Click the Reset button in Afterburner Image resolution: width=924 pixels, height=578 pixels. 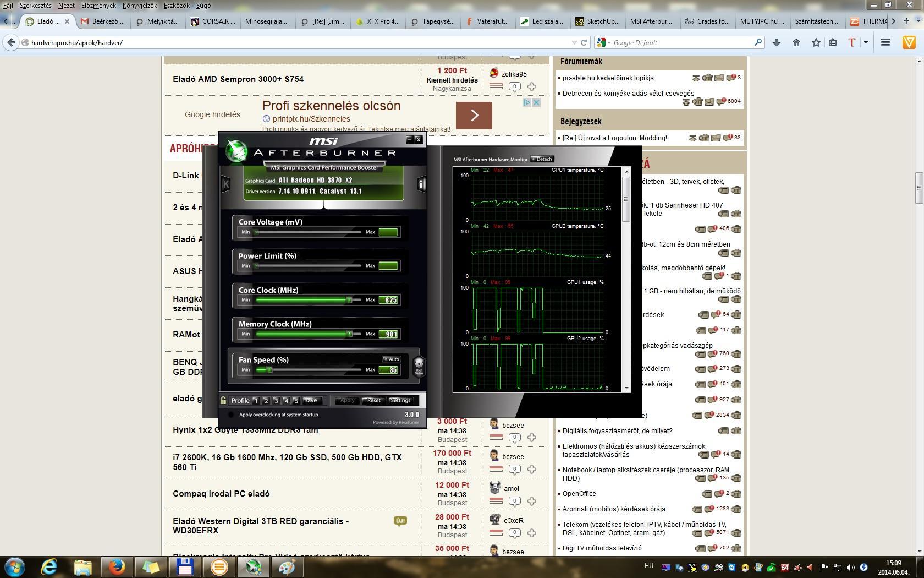pos(374,401)
